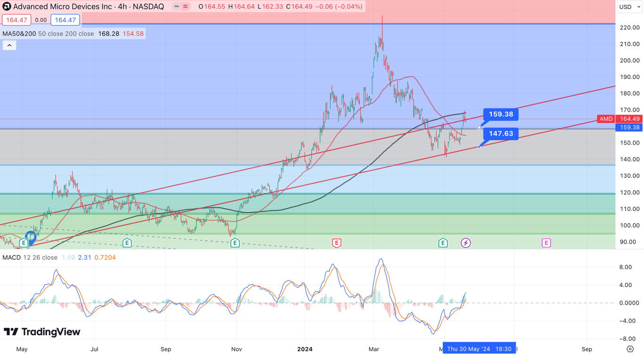Open the green earnings marker near May 2023
The width and height of the screenshot is (644, 355).
pos(24,243)
